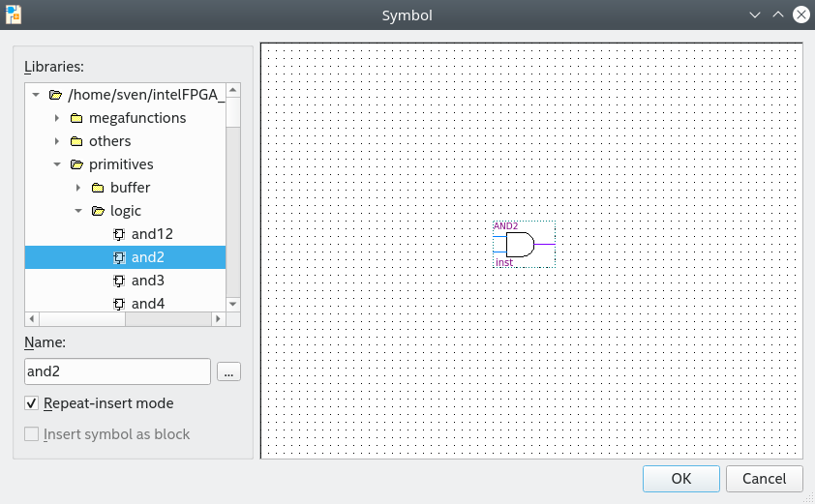Click the root library folder icon
Viewport: 815px width, 504px height.
click(x=55, y=95)
